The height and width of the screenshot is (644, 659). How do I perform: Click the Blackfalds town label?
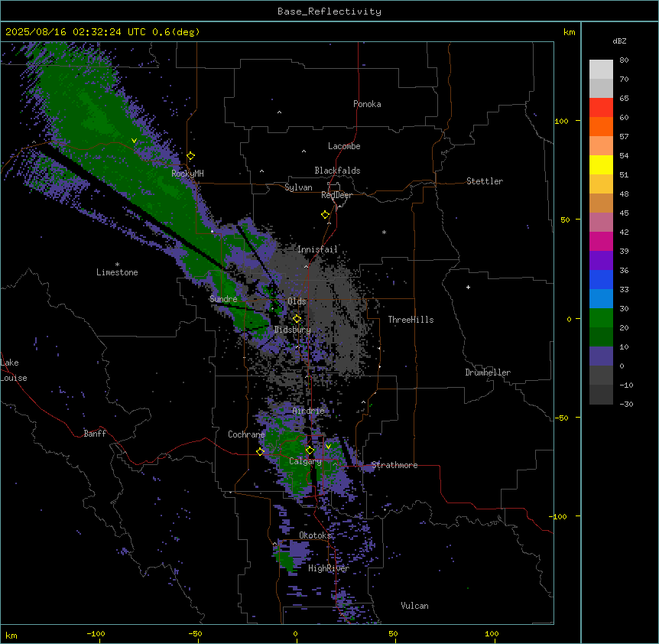click(x=337, y=171)
